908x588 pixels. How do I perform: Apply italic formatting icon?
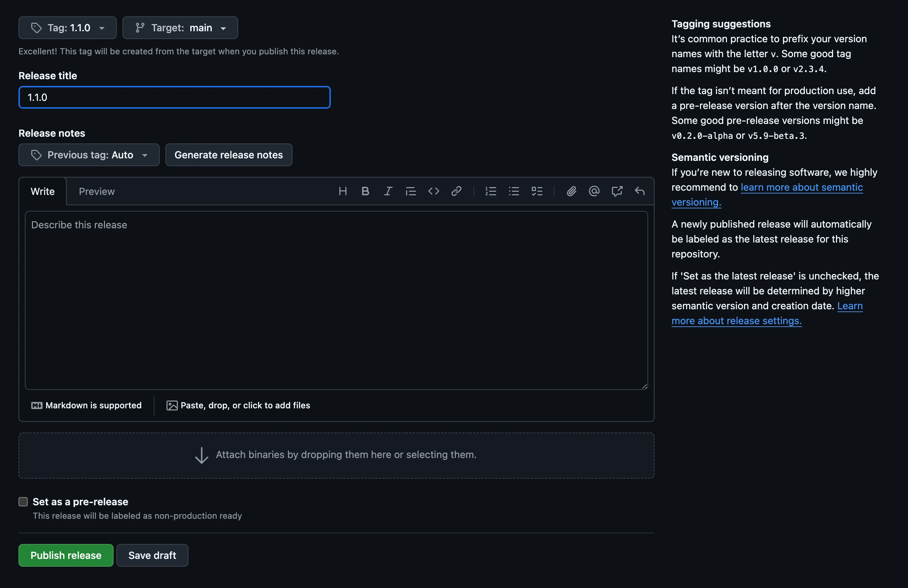tap(388, 191)
